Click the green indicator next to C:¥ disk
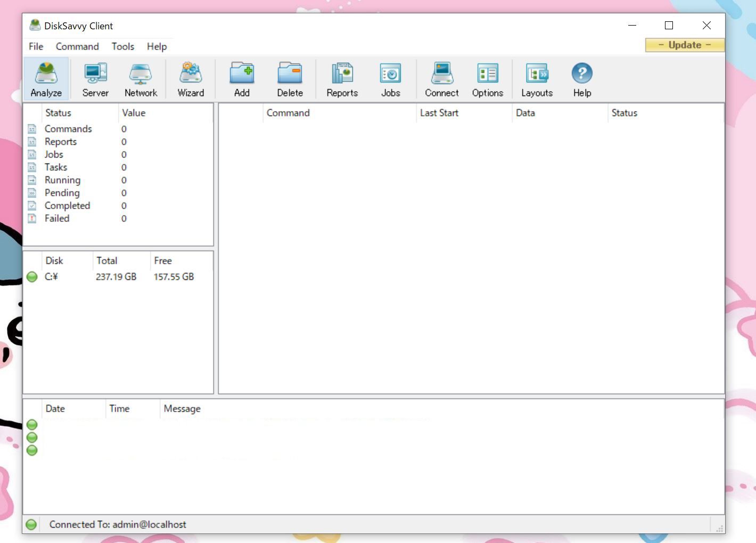The image size is (756, 543). click(x=32, y=277)
